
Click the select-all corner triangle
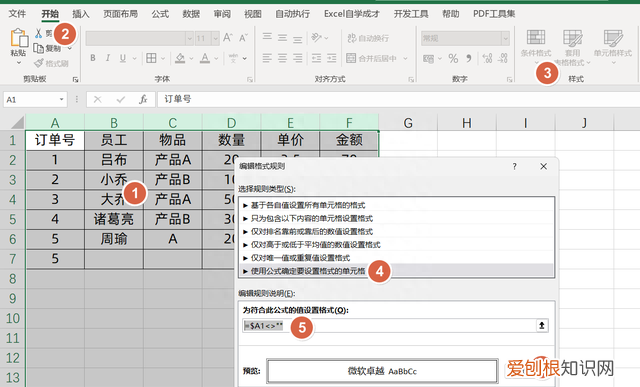click(17, 122)
